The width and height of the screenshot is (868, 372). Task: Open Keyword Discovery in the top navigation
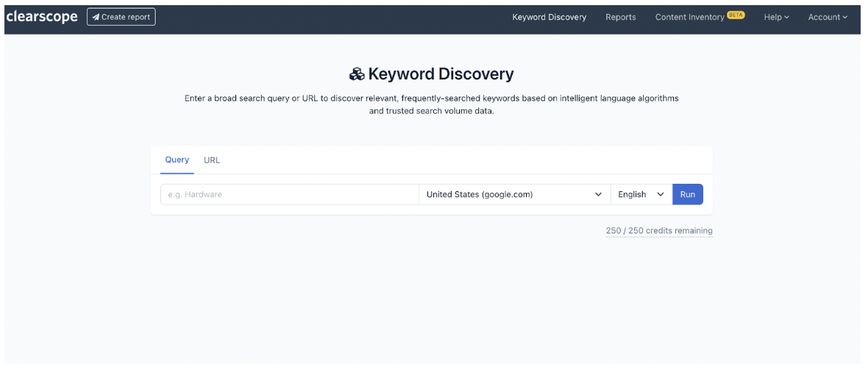(x=549, y=17)
